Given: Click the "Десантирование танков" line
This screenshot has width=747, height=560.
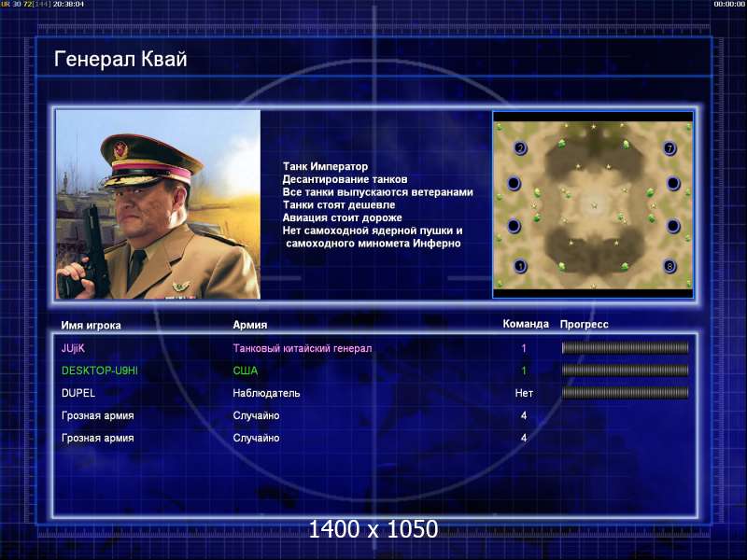Looking at the screenshot, I should coord(345,179).
